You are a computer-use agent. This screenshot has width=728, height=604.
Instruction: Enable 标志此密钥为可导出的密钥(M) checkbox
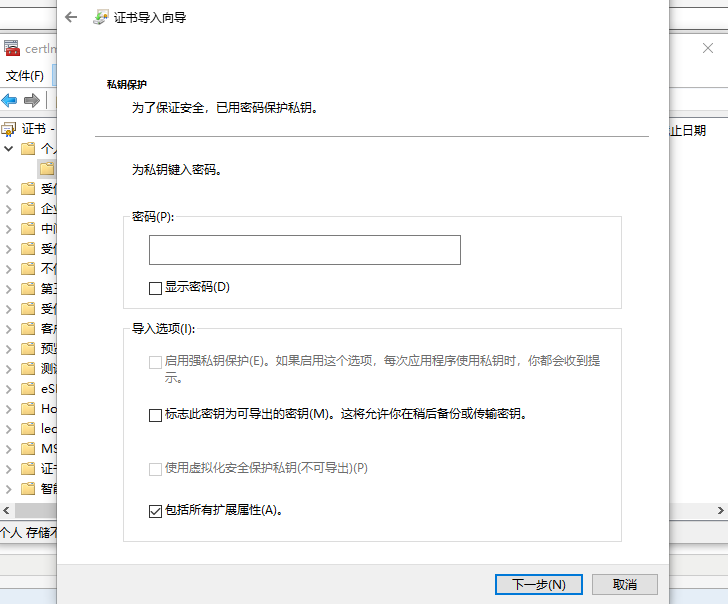[x=155, y=415]
